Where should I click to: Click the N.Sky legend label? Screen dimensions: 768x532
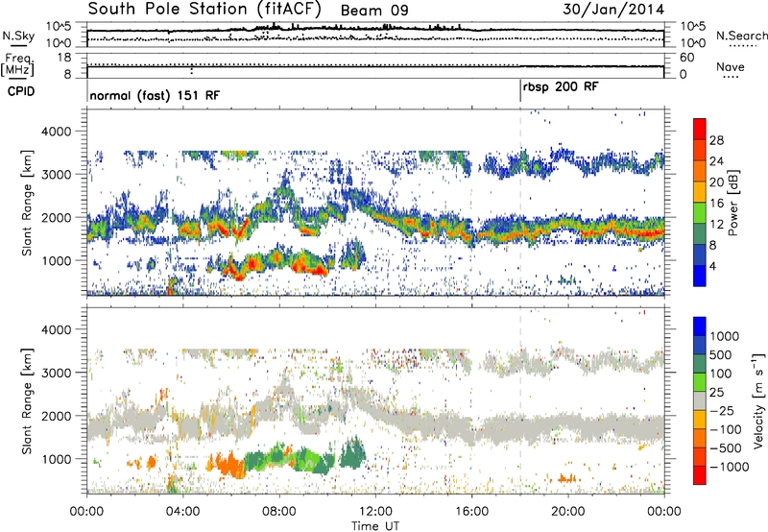(18, 36)
